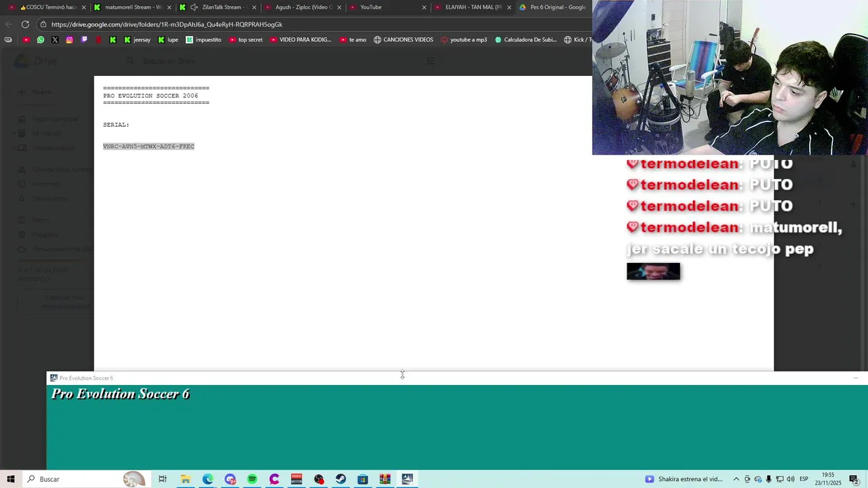Switch to the Pes 6 Original Google Drive tab
This screenshot has width=868, height=488.
[553, 7]
